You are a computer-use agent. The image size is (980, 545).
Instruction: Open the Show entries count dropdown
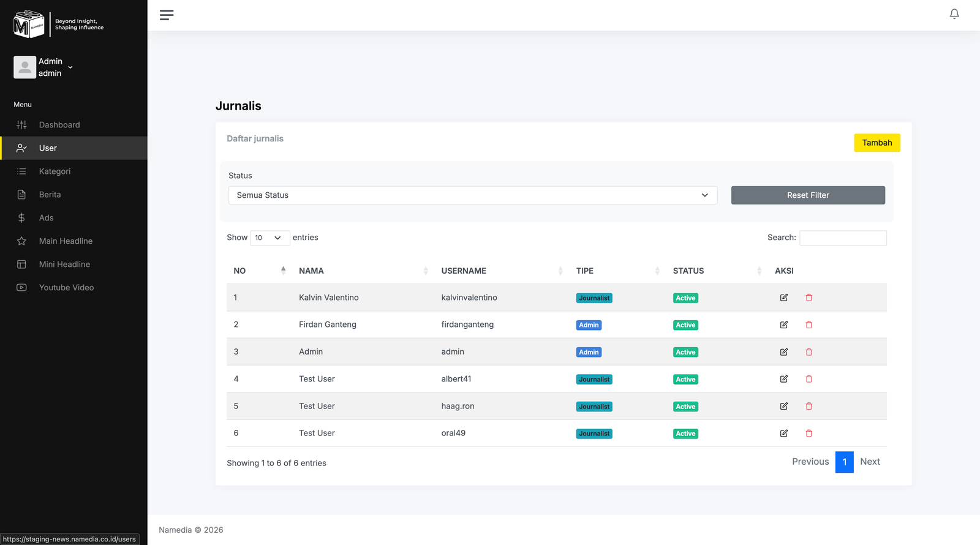(x=269, y=238)
